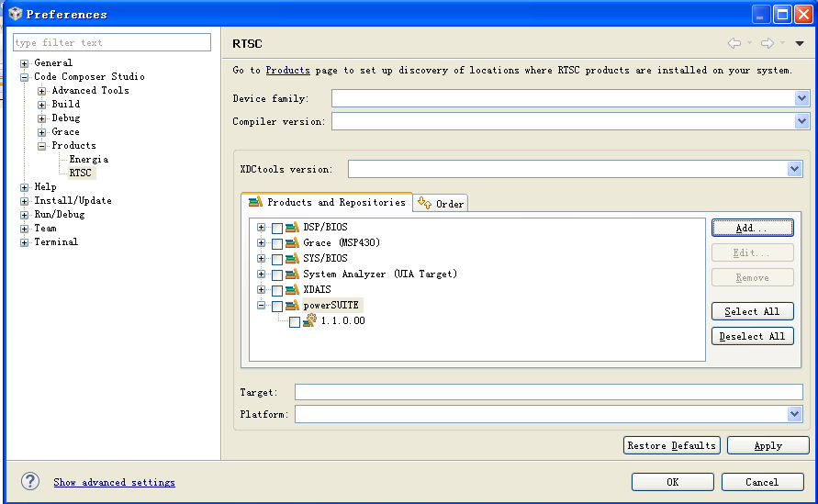Click the Select All button
This screenshot has width=818, height=504.
(752, 311)
